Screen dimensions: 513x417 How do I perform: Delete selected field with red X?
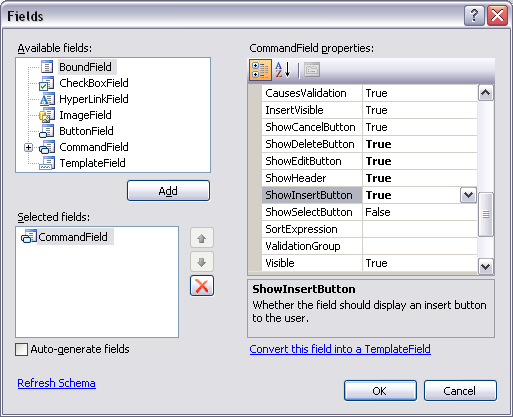point(202,286)
